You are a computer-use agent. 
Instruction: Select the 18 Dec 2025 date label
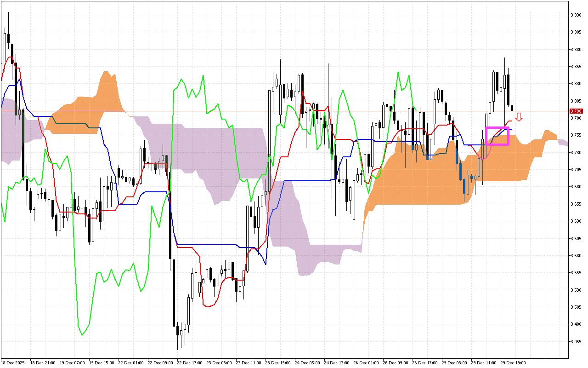13,363
